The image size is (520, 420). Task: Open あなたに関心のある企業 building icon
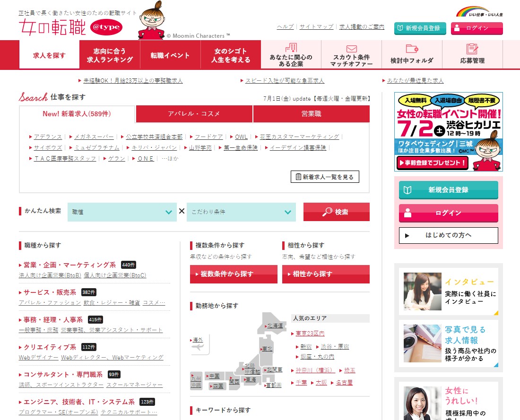pos(291,48)
